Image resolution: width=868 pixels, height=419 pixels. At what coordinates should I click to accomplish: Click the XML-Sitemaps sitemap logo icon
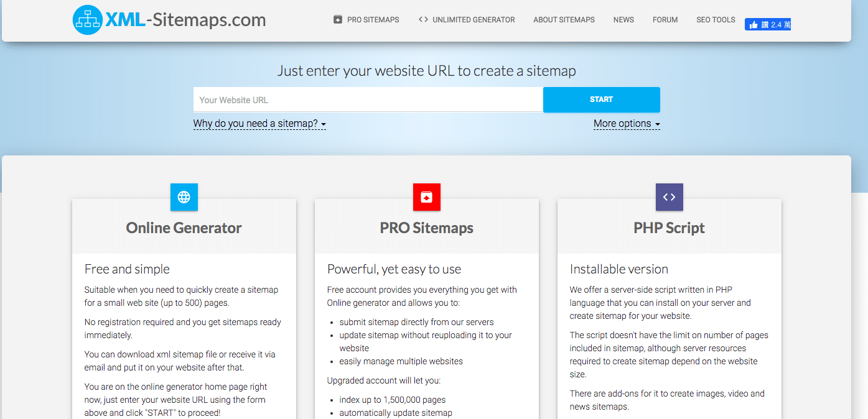pyautogui.click(x=87, y=20)
